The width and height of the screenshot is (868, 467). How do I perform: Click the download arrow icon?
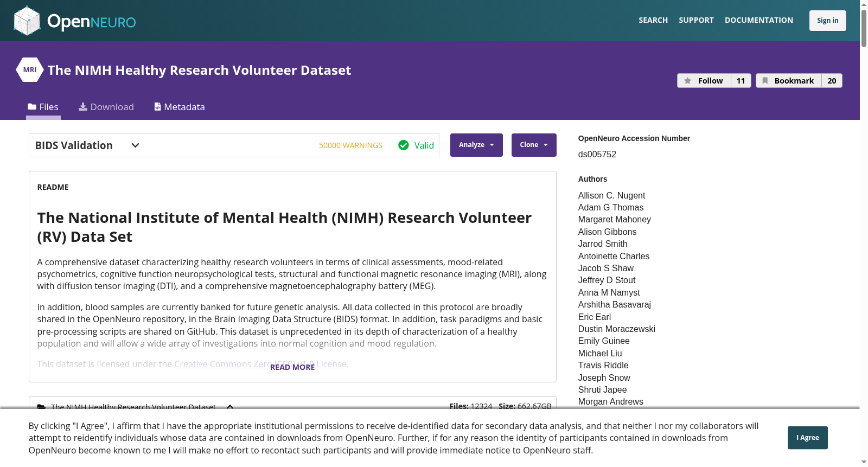pos(83,107)
